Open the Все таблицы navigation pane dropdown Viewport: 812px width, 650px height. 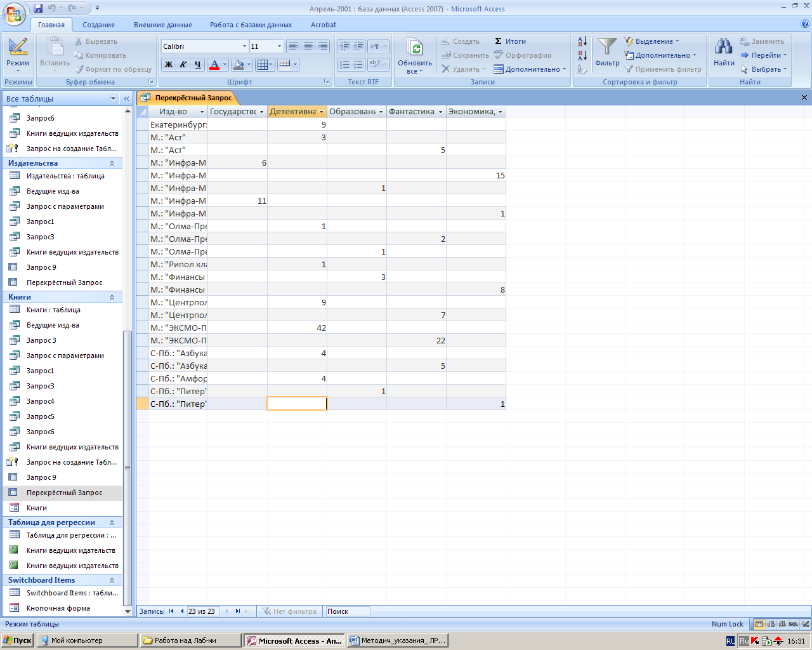pos(114,98)
